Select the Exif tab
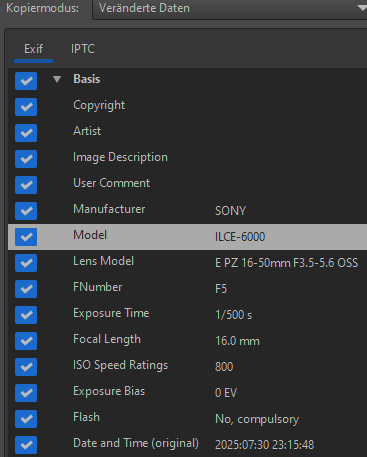367x457 pixels. 33,49
